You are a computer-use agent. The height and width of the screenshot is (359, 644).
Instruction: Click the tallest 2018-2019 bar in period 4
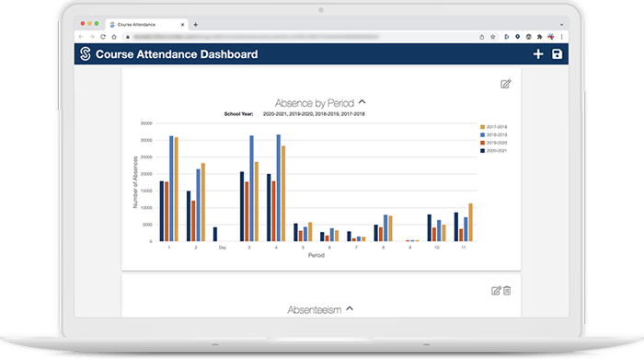[279, 188]
